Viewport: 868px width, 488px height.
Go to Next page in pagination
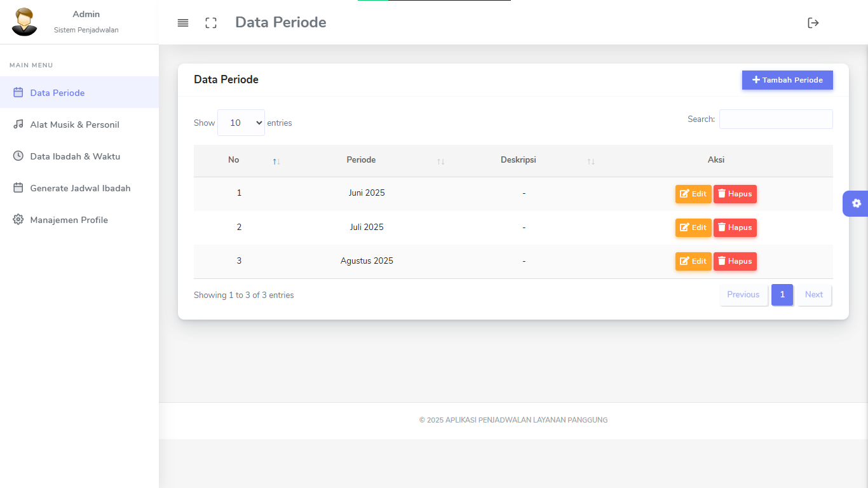pyautogui.click(x=813, y=295)
